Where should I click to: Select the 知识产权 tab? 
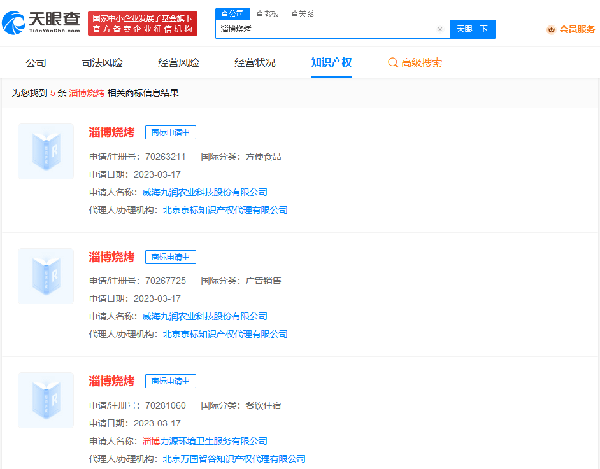point(331,63)
